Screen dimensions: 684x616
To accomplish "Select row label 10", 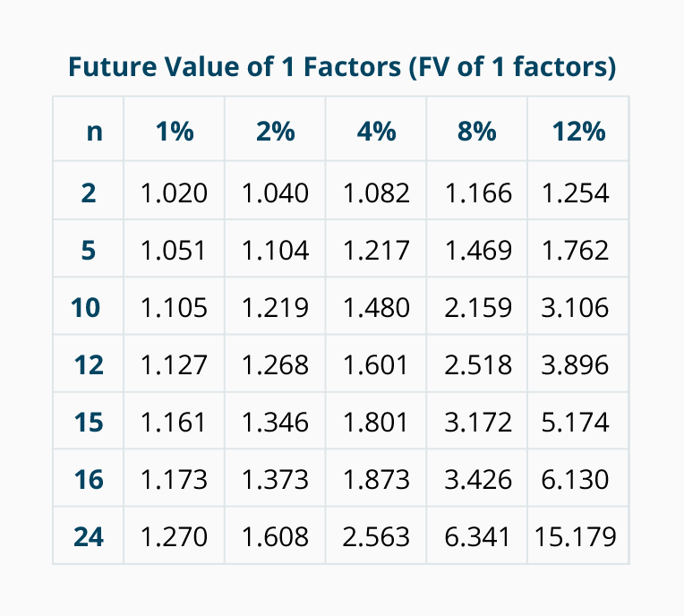I will [x=88, y=307].
